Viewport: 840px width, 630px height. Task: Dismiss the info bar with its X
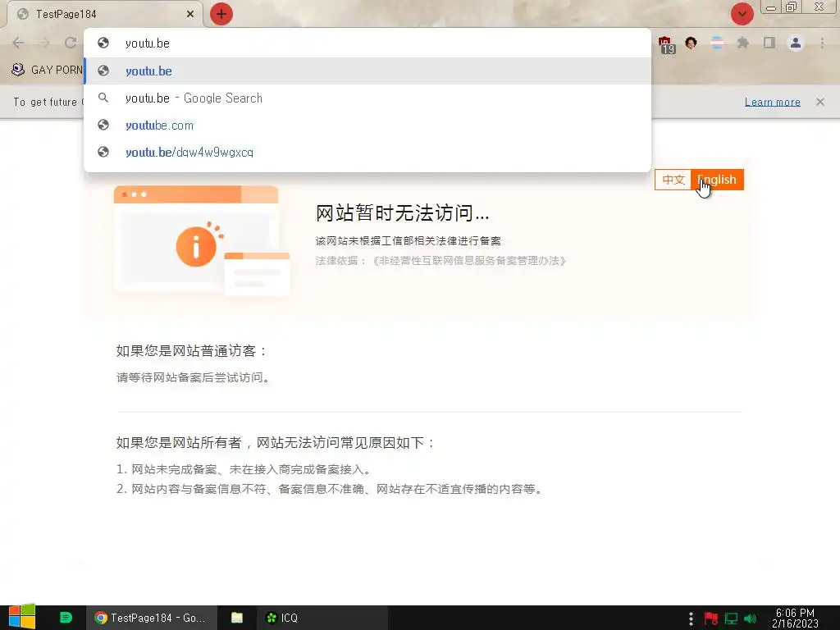click(x=820, y=102)
